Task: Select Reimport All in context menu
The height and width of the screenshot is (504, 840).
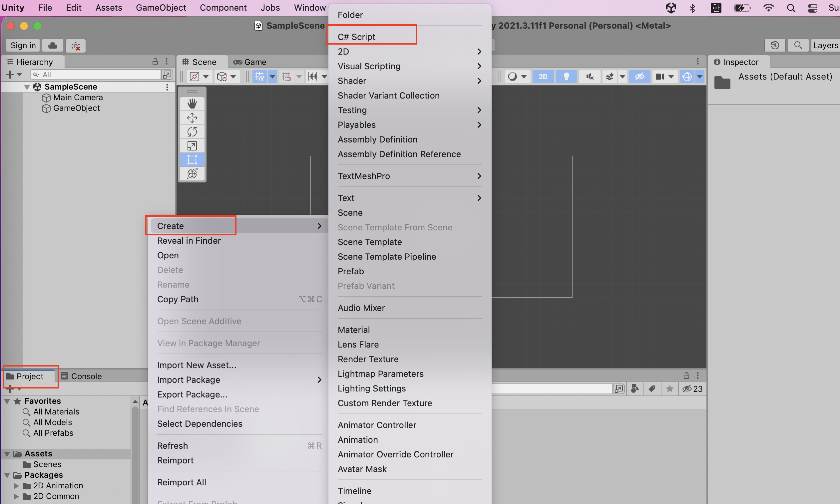Action: pos(238,482)
